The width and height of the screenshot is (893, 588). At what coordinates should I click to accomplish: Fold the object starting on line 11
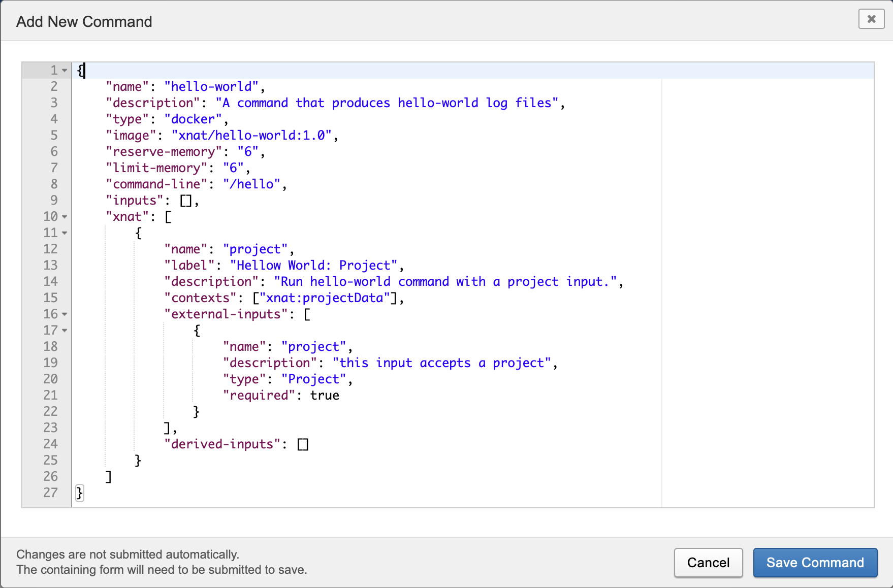(x=65, y=233)
